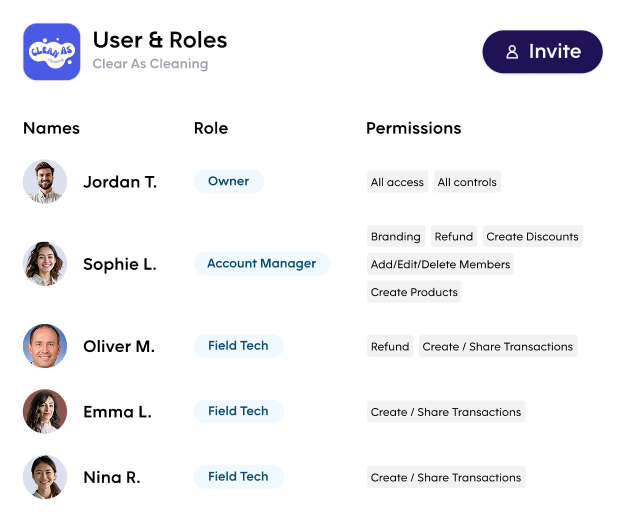
Task: Click the Invite button
Action: click(x=542, y=52)
